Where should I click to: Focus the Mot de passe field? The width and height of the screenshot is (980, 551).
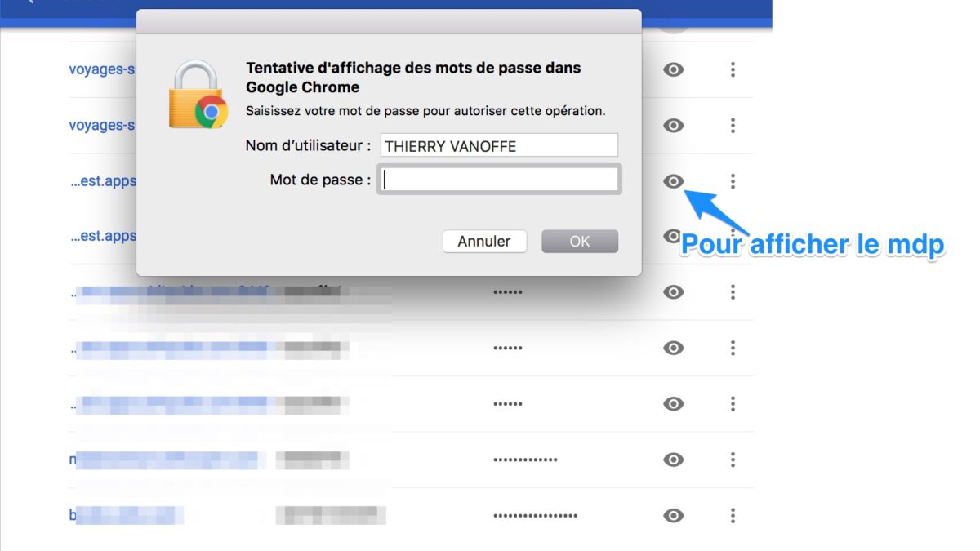pyautogui.click(x=499, y=180)
